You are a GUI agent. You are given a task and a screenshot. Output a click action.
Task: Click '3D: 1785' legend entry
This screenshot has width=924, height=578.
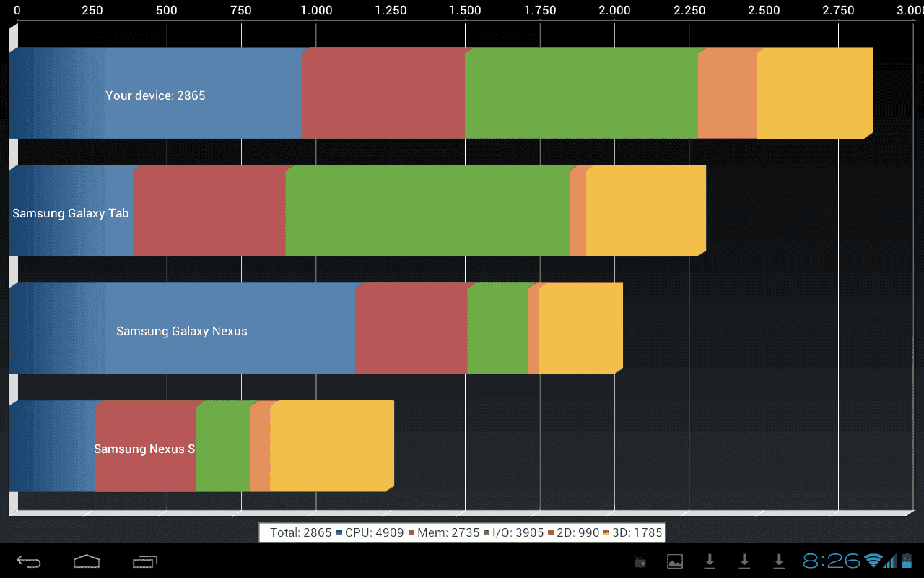(637, 532)
